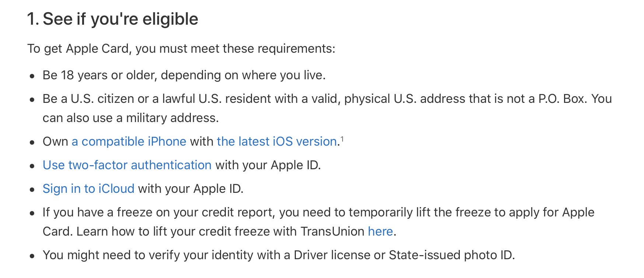
Task: Click the bullet dot beside "Be 18 years"
Action: coord(32,76)
